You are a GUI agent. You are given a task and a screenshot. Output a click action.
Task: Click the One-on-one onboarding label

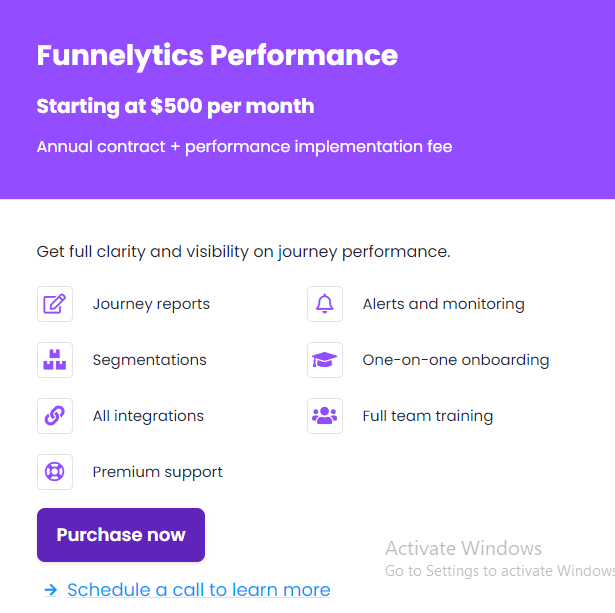456,360
